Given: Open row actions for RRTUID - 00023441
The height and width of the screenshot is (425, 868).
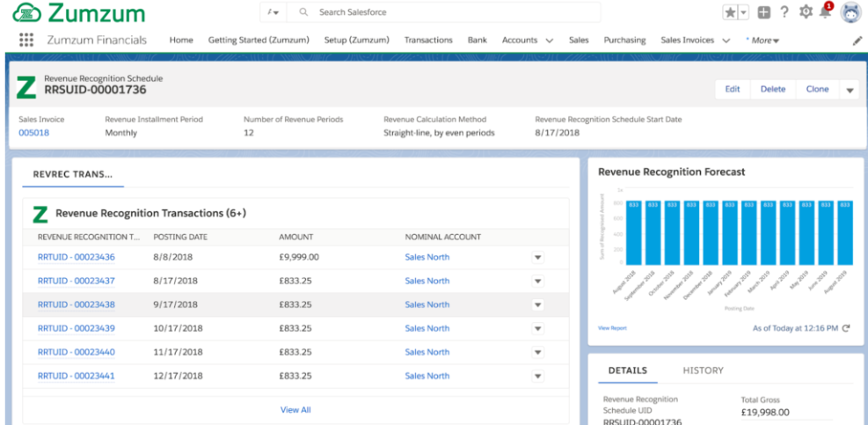Looking at the screenshot, I should tap(537, 377).
